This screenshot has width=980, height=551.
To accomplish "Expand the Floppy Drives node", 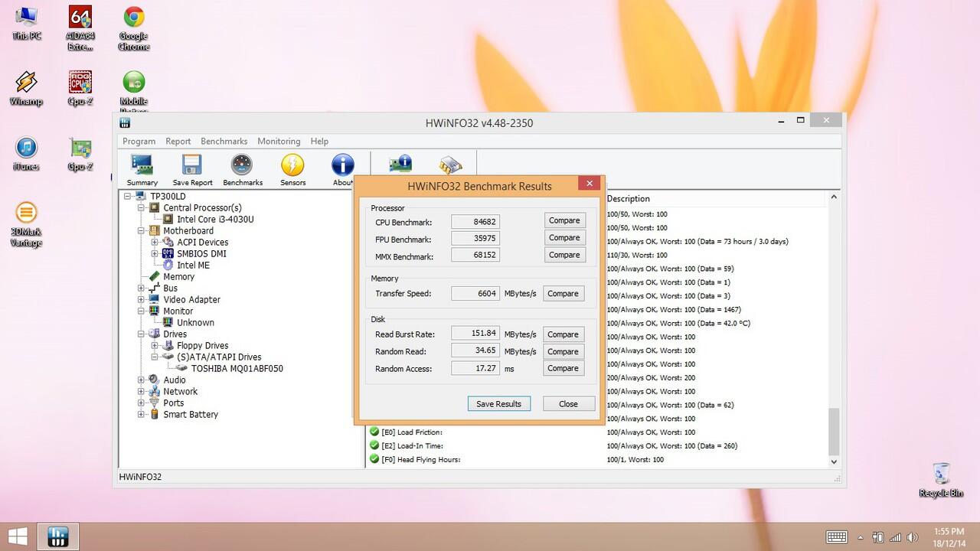I will tap(155, 346).
